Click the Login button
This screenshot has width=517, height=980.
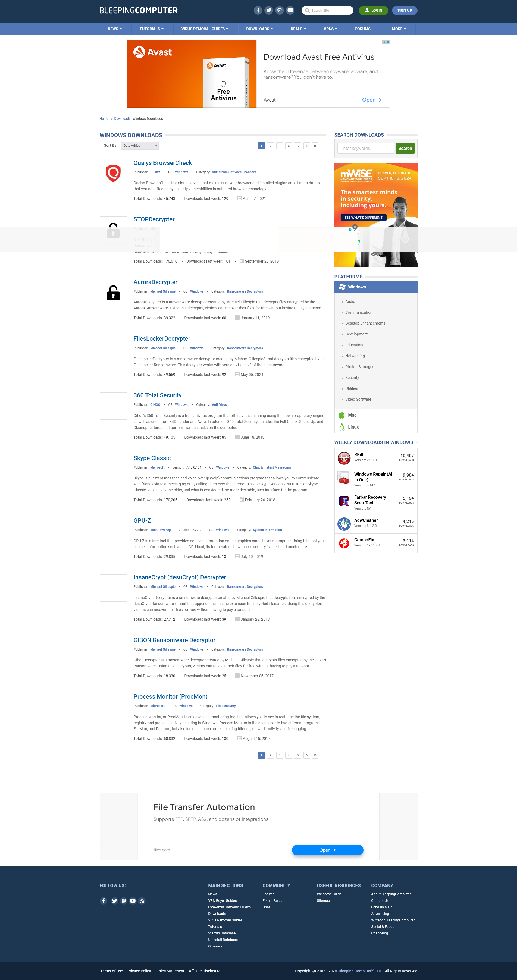coord(373,10)
